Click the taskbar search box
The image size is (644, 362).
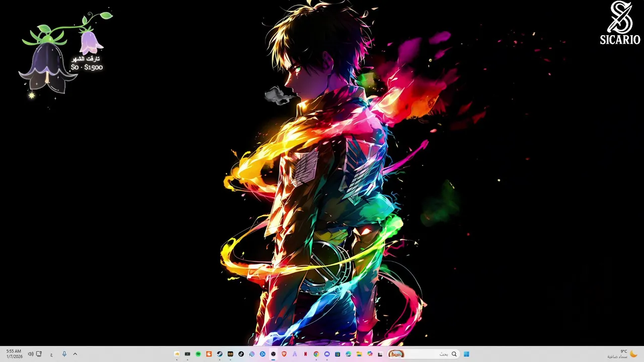click(x=424, y=354)
